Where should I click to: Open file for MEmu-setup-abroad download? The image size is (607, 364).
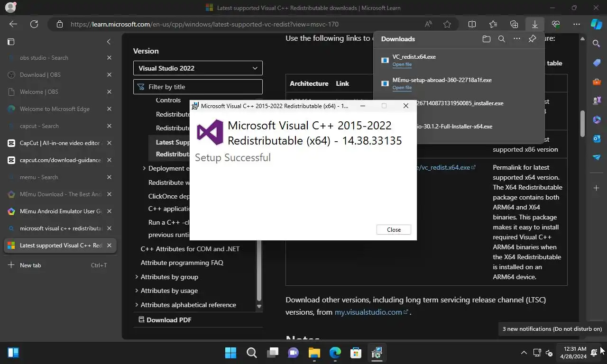click(402, 88)
